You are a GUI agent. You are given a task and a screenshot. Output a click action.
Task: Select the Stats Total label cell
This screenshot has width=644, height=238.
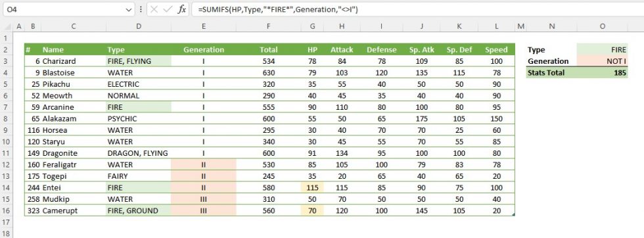pyautogui.click(x=551, y=73)
